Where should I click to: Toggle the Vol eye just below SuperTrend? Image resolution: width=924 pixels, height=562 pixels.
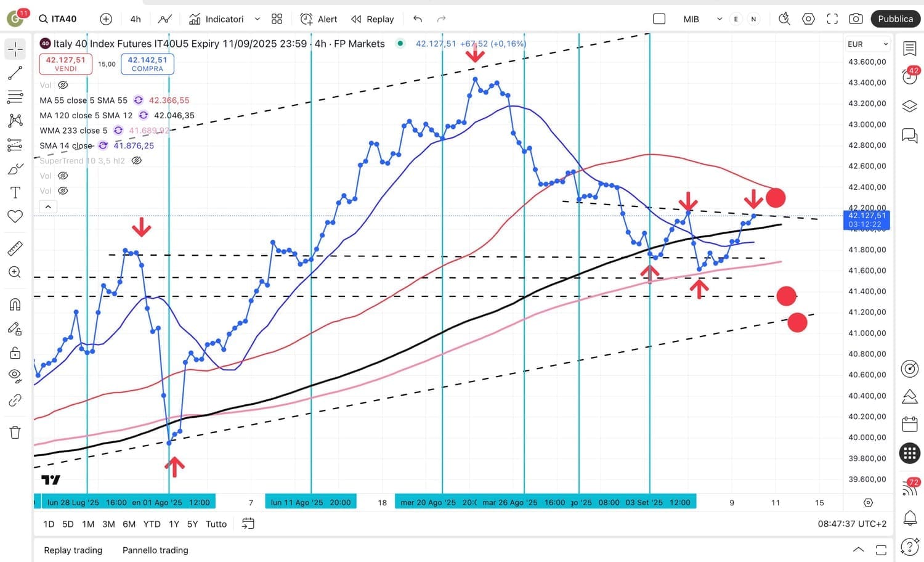(63, 176)
